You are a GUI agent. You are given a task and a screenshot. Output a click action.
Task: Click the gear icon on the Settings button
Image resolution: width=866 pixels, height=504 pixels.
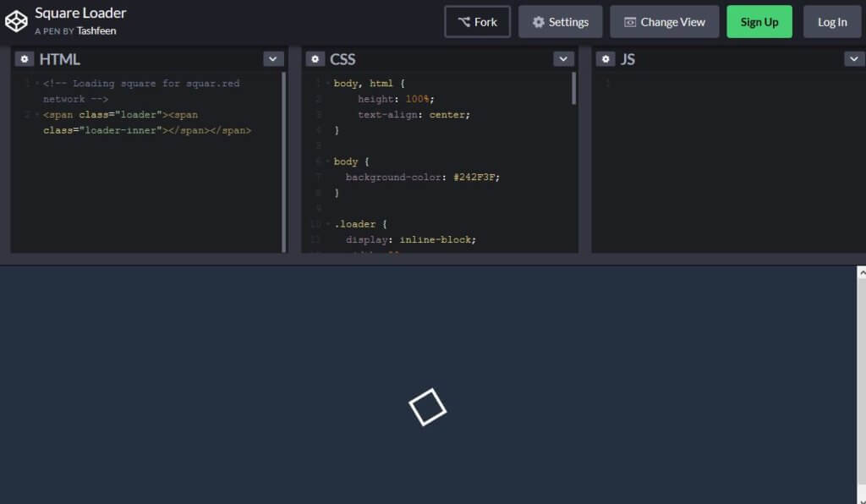coord(537,22)
